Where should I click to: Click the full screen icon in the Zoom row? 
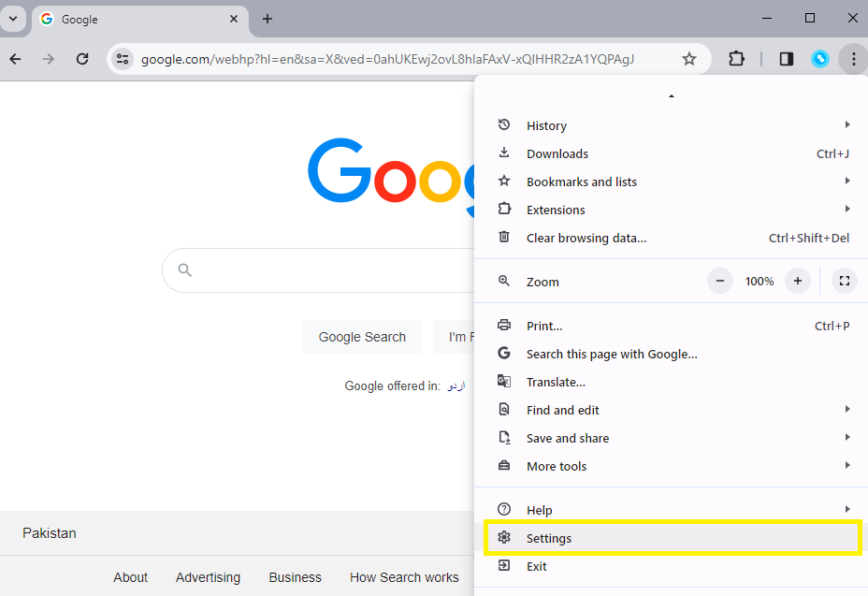pyautogui.click(x=844, y=281)
